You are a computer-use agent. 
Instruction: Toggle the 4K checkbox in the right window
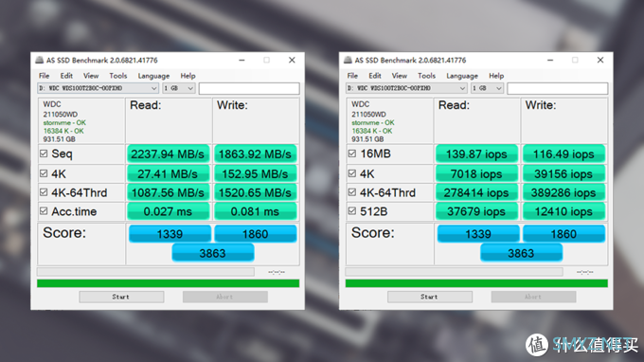point(352,173)
